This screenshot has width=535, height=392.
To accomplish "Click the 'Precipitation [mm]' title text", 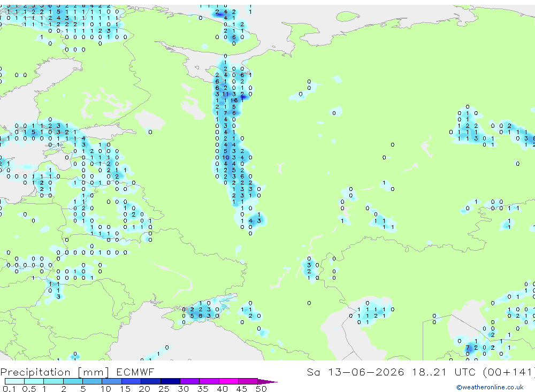I will point(55,372).
